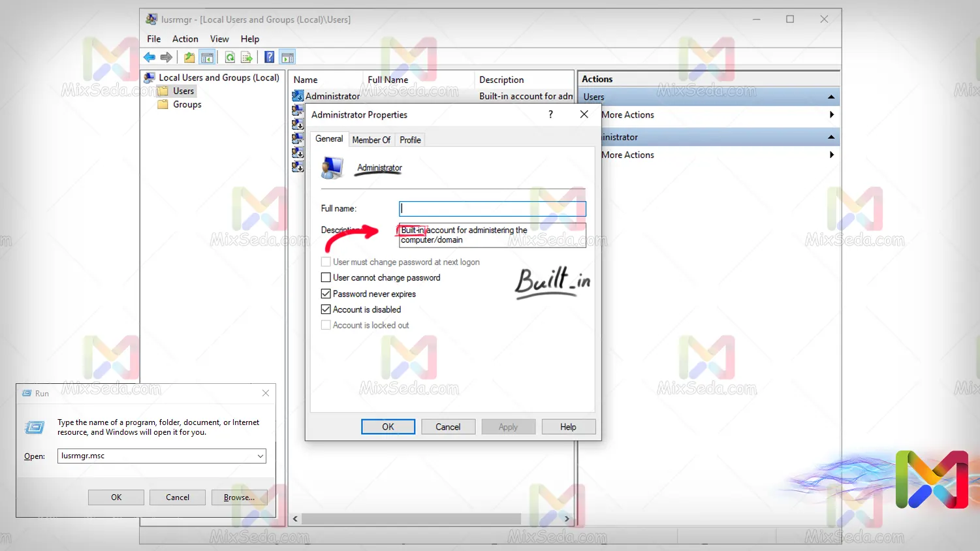
Task: Open the Run dialog Open dropdown
Action: 260,456
